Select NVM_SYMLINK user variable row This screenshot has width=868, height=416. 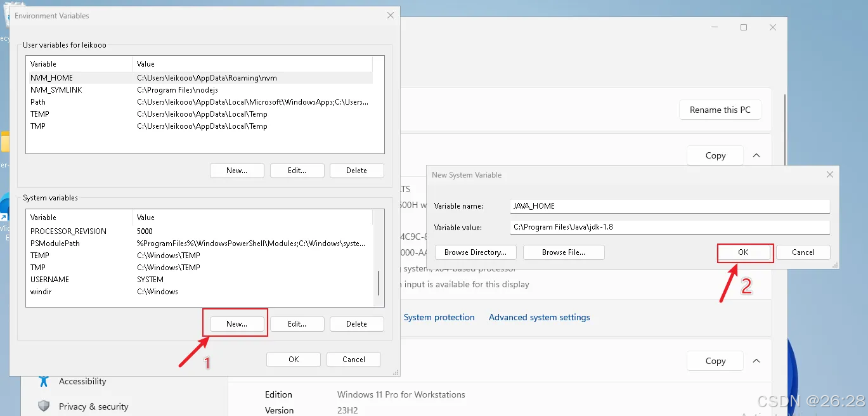[199, 90]
